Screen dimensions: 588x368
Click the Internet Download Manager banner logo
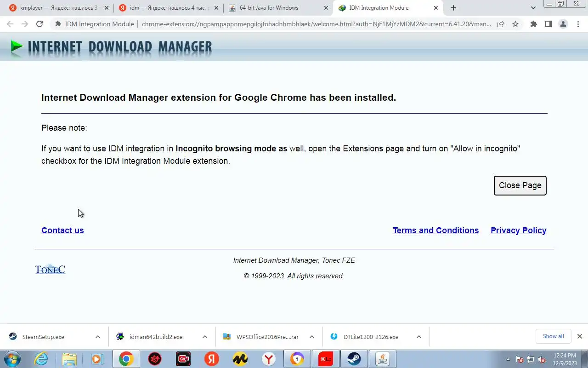coord(111,47)
